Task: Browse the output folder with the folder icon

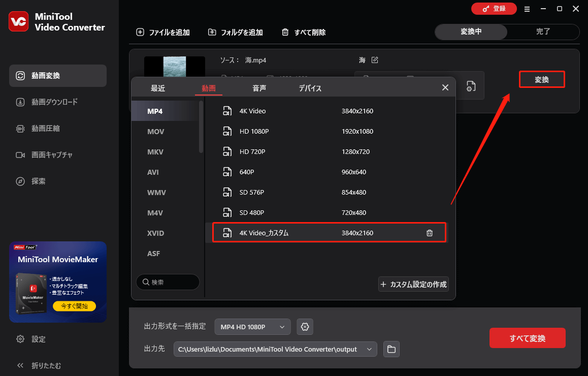Action: (391, 350)
